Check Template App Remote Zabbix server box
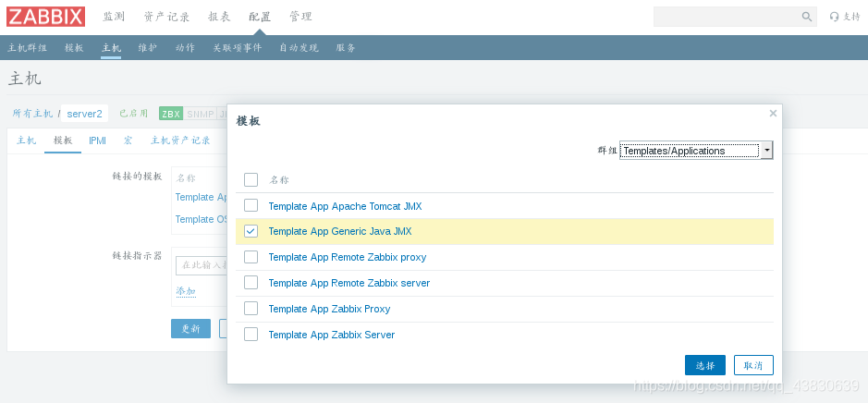Screen dimensions: 868x403 pos(251,283)
